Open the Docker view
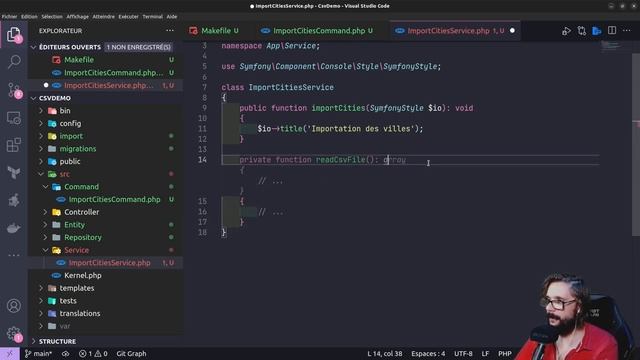 click(x=14, y=228)
